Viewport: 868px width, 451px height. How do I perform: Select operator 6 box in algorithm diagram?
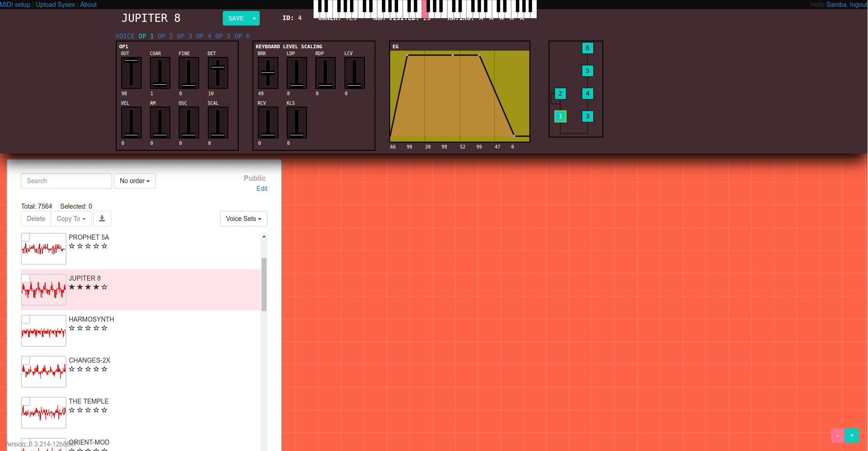587,48
